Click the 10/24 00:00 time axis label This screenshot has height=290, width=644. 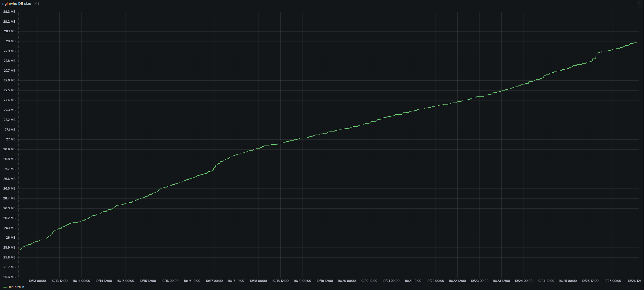coord(524,281)
